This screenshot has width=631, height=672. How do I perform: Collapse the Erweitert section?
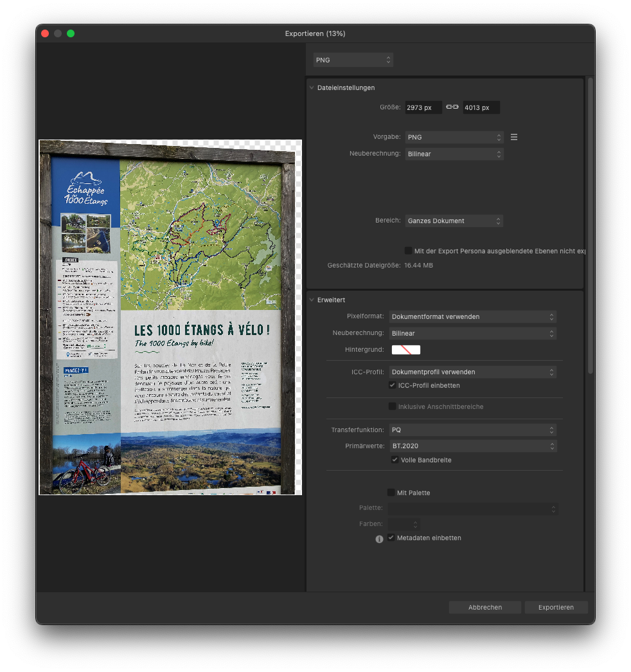click(312, 300)
